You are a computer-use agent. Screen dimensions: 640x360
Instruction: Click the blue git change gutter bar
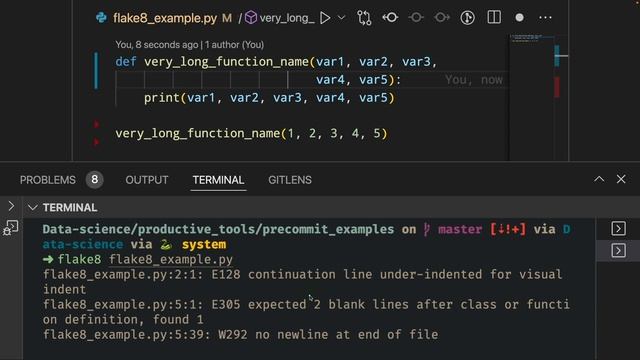[x=96, y=71]
